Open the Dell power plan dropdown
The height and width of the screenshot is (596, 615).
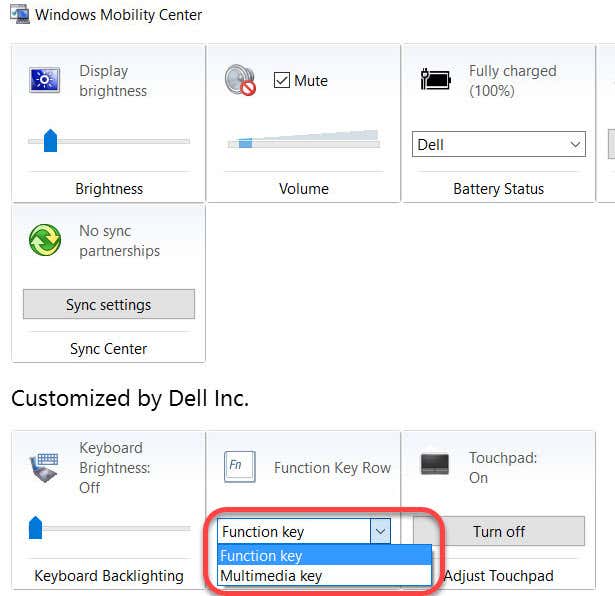pos(498,145)
